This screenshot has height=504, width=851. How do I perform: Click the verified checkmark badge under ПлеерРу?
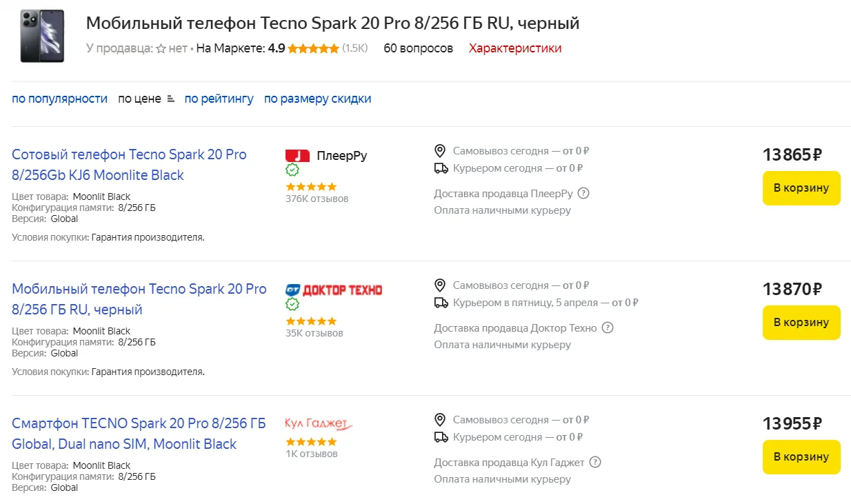[x=292, y=170]
